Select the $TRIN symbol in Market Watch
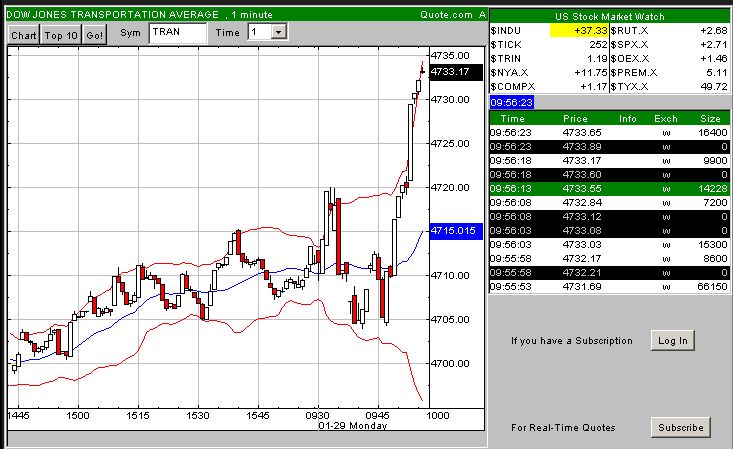 click(505, 59)
